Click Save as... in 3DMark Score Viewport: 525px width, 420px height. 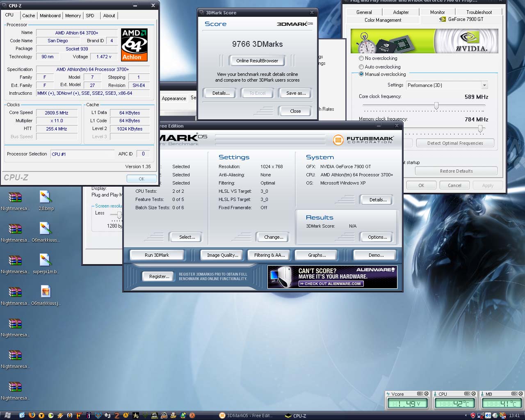(x=296, y=93)
